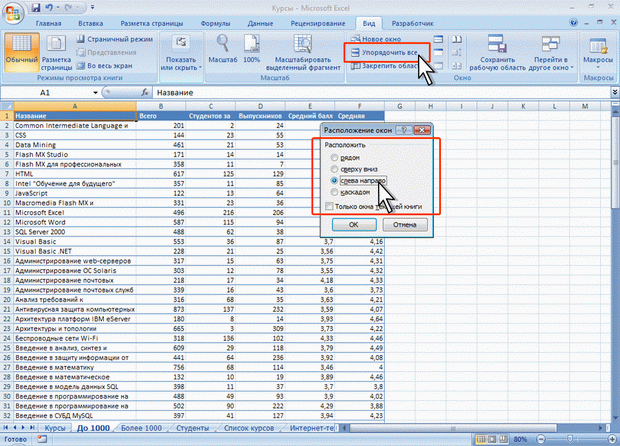Click View Side by Side icon
Viewport: 620px width, 446px height.
[x=457, y=39]
